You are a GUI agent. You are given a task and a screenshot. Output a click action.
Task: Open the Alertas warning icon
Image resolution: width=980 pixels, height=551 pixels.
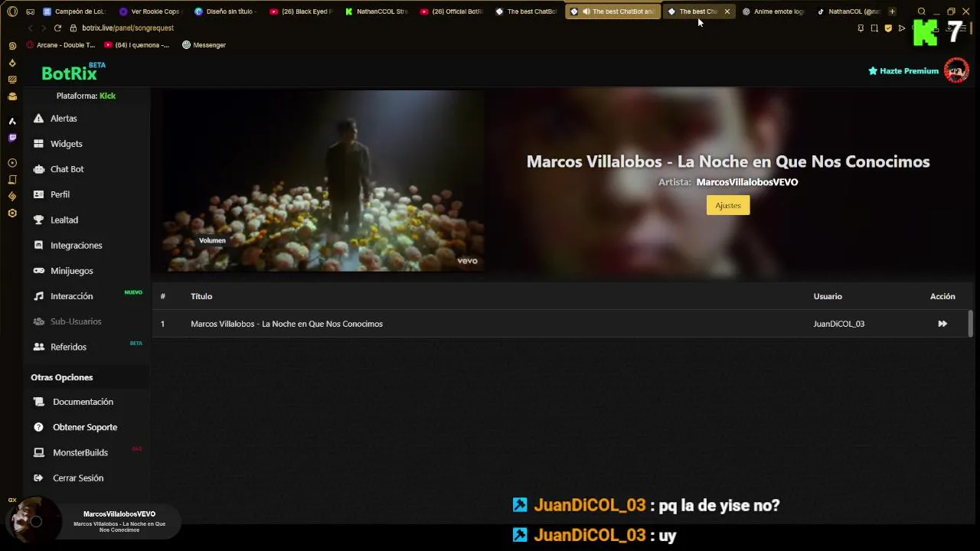tap(38, 119)
